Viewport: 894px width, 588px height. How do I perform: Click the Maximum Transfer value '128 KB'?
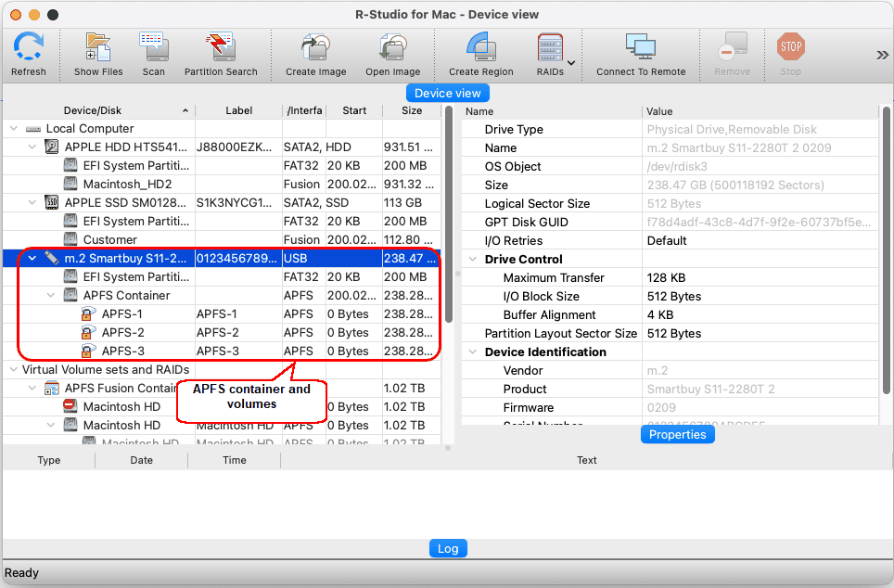[666, 277]
